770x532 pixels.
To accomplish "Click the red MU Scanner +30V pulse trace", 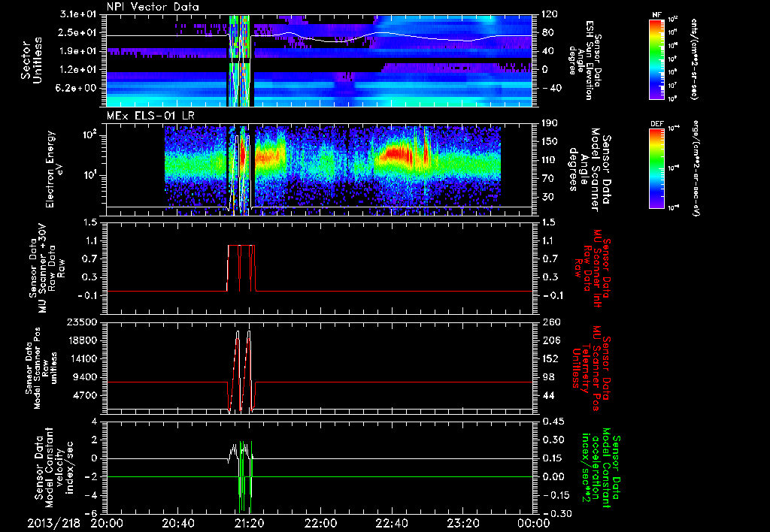I will point(241,268).
